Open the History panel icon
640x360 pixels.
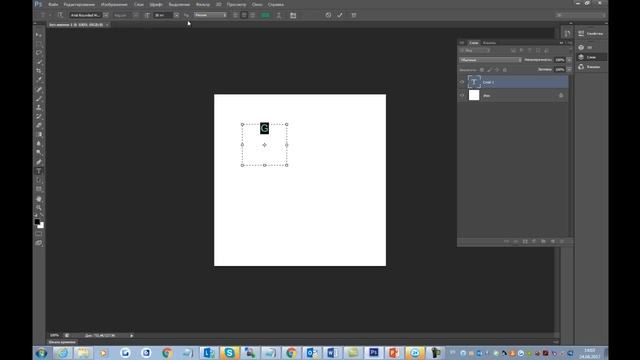tap(567, 33)
